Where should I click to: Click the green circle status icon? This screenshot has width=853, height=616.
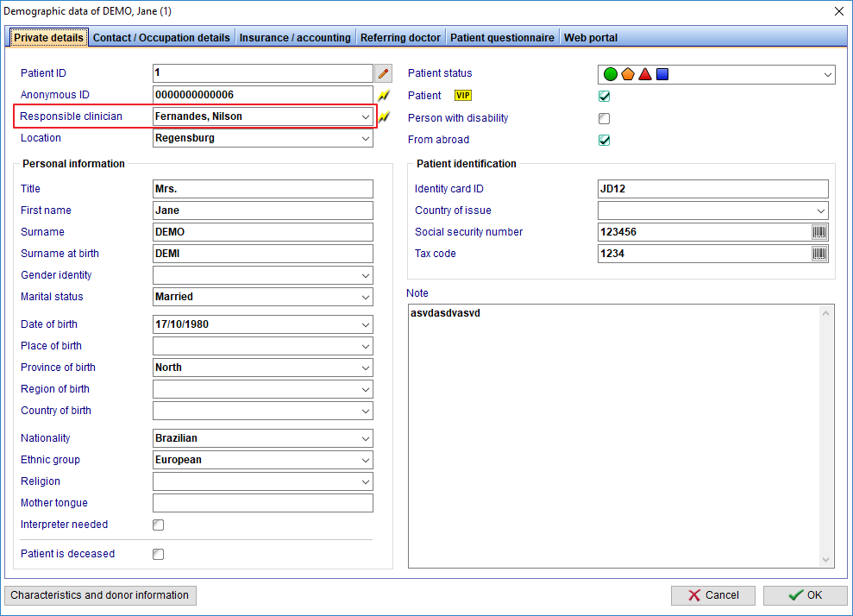pyautogui.click(x=611, y=74)
